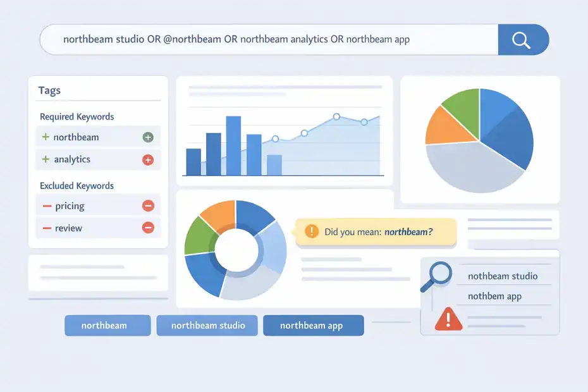
Task: Select the review excluded keyword text
Action: click(68, 228)
